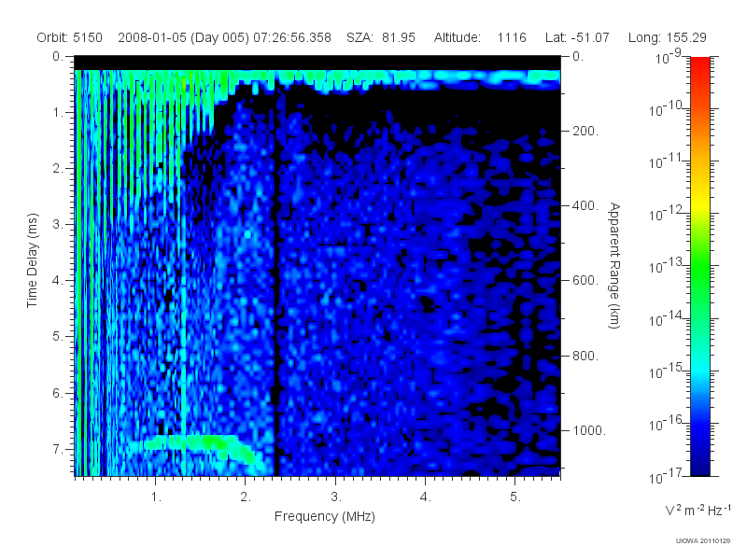Click the '5.' frequency axis tick label
Image resolution: width=747 pixels, height=560 pixels.
pyautogui.click(x=515, y=497)
